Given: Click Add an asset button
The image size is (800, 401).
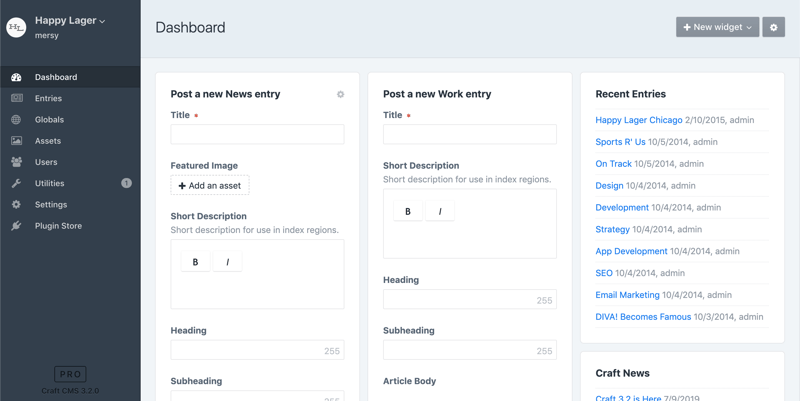Looking at the screenshot, I should click(x=210, y=186).
